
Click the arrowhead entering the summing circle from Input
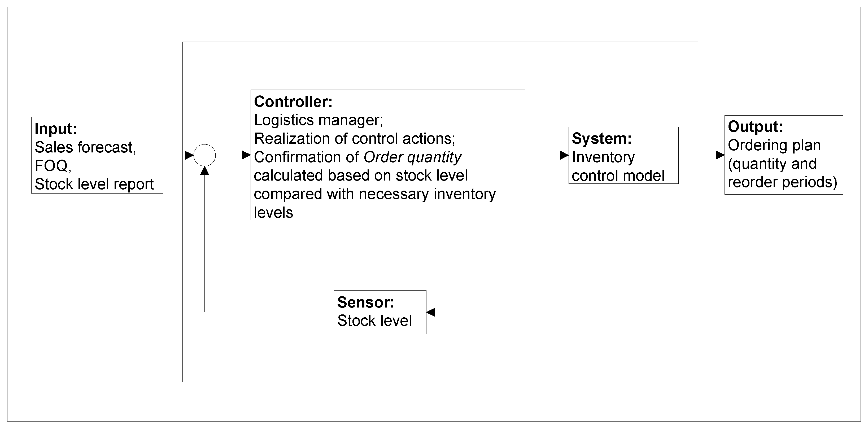[x=189, y=155]
